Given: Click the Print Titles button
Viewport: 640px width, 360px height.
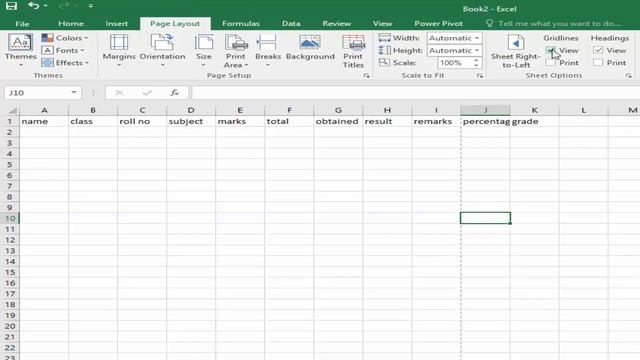Looking at the screenshot, I should [353, 51].
